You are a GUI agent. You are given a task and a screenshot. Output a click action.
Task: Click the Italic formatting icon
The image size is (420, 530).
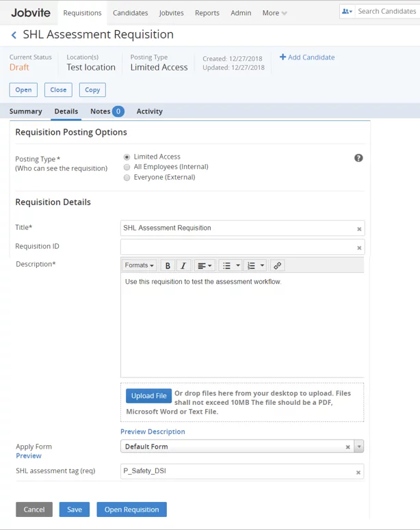(183, 265)
